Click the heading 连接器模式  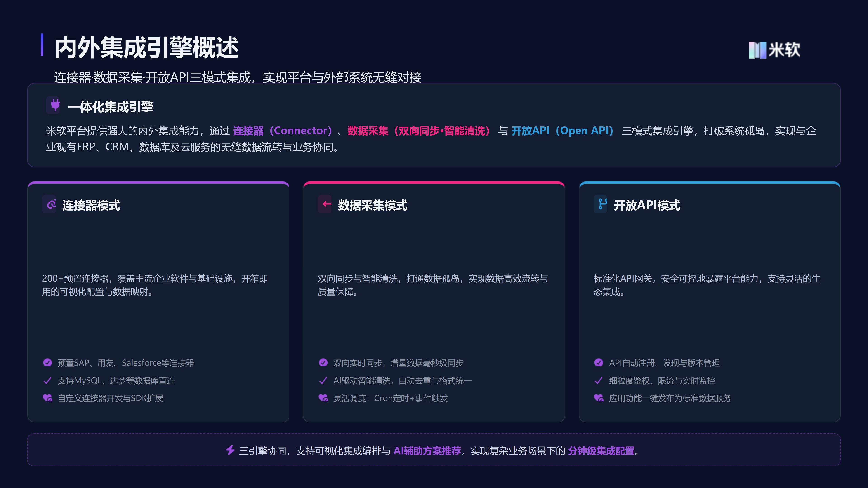[91, 205]
